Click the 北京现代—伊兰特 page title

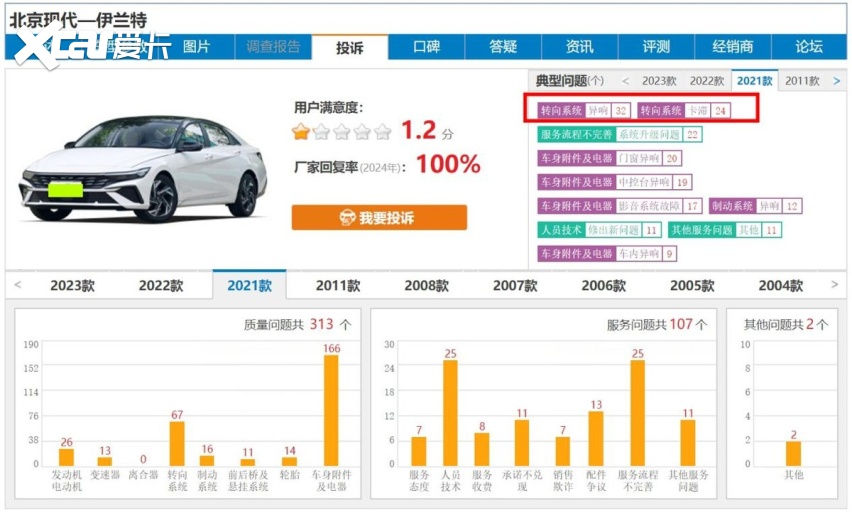click(79, 20)
